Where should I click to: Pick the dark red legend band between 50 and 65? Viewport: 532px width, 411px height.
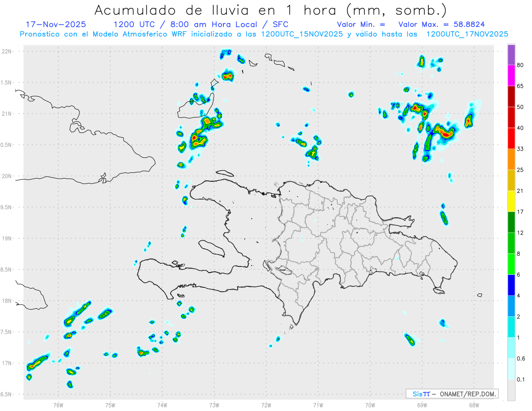tap(511, 96)
